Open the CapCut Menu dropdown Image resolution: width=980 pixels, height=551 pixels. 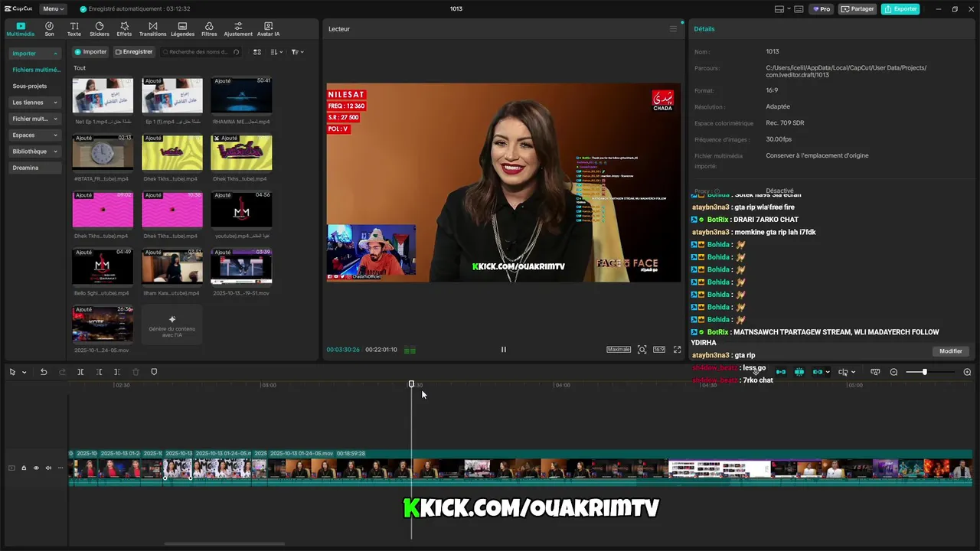coord(53,9)
